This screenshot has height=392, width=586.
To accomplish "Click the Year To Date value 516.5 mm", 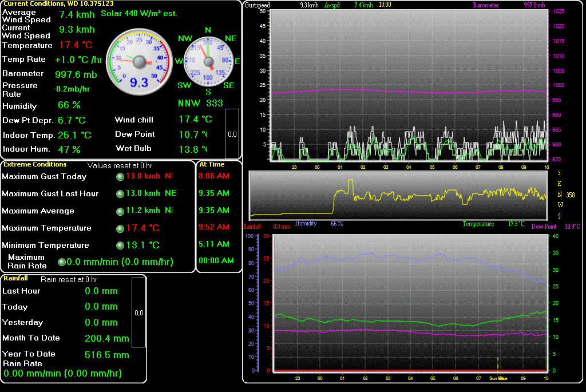I will point(107,355).
